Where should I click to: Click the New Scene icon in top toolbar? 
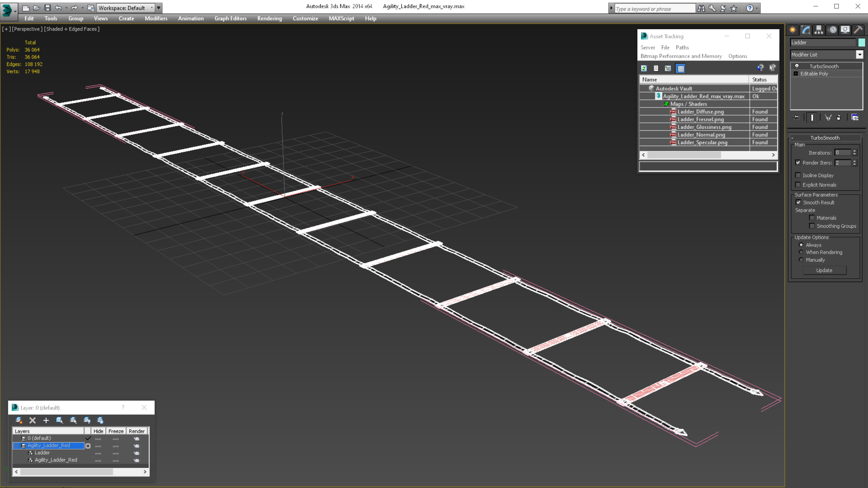pos(26,8)
